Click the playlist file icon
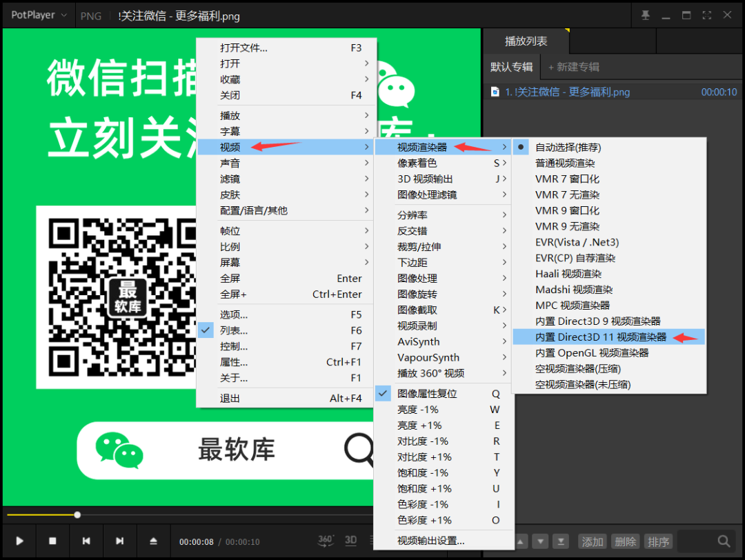Viewport: 745px width, 560px height. (495, 92)
